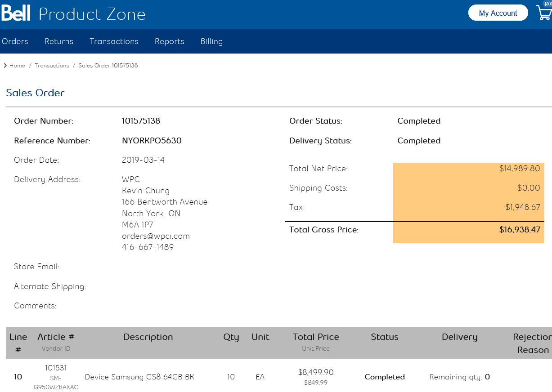This screenshot has height=392, width=552.
Task: Click line number 10 cell
Action: [18, 377]
